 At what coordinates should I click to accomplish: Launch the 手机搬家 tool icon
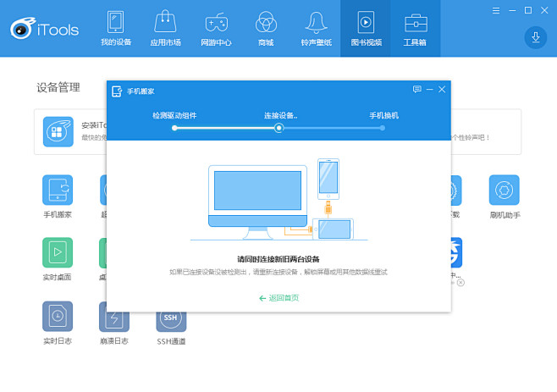coord(58,190)
